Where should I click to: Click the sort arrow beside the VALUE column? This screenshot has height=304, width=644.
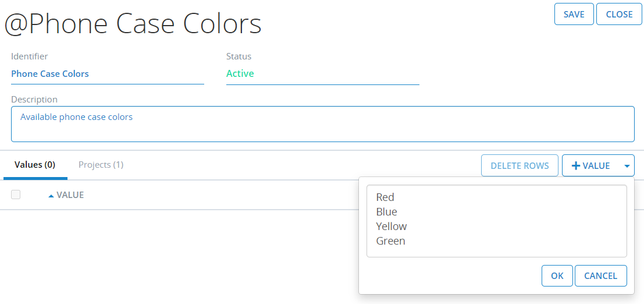tap(51, 196)
